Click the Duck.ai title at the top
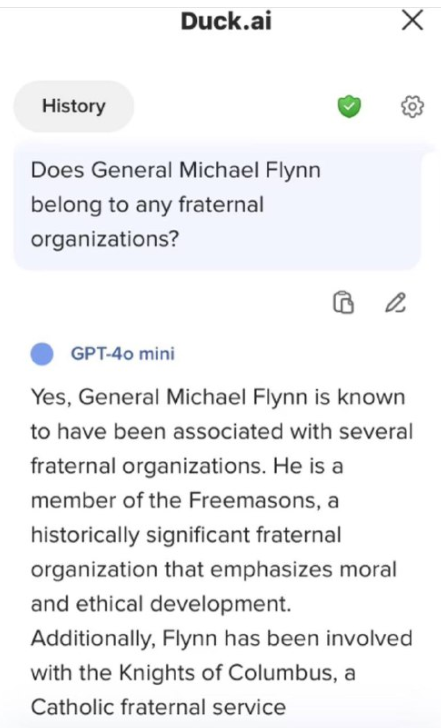Viewport: 441px width, 728px height. 226,21
